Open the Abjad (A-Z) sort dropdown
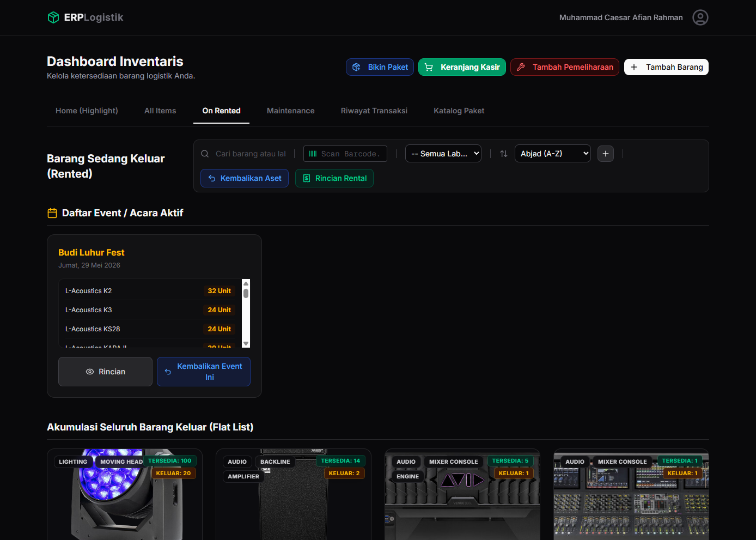 553,154
